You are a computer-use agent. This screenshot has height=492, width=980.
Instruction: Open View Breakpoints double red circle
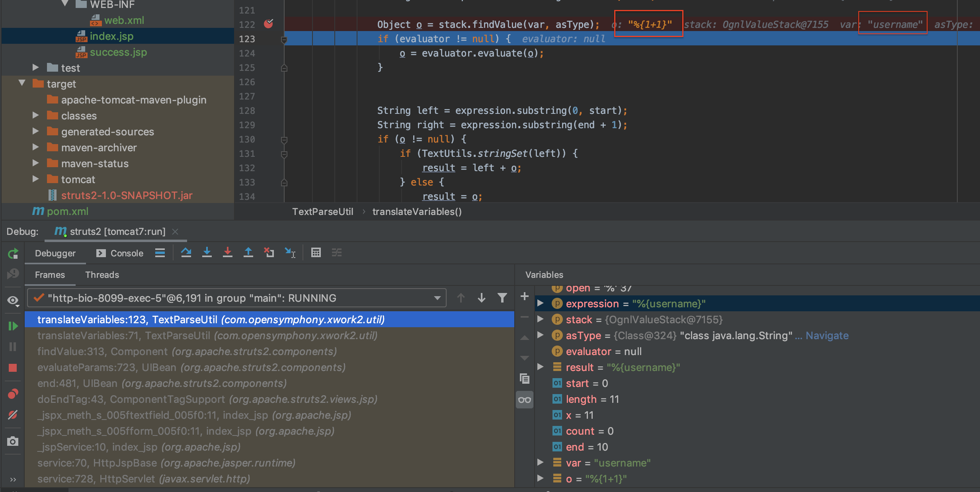[x=13, y=394]
